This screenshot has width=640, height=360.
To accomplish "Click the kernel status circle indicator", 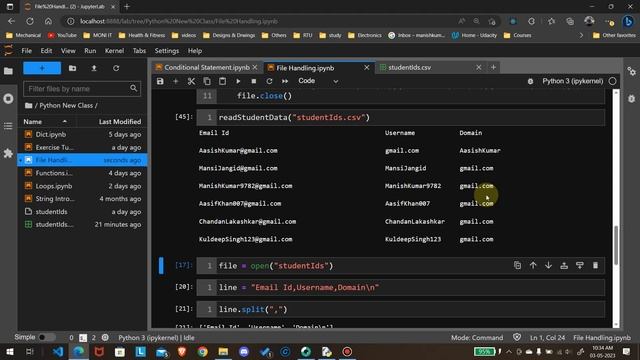I will 612,81.
